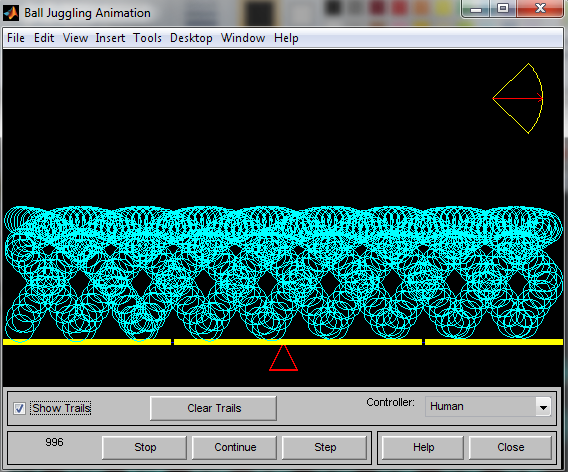Minimize the Ball Juggling Animation window
The height and width of the screenshot is (472, 568).
[x=476, y=9]
